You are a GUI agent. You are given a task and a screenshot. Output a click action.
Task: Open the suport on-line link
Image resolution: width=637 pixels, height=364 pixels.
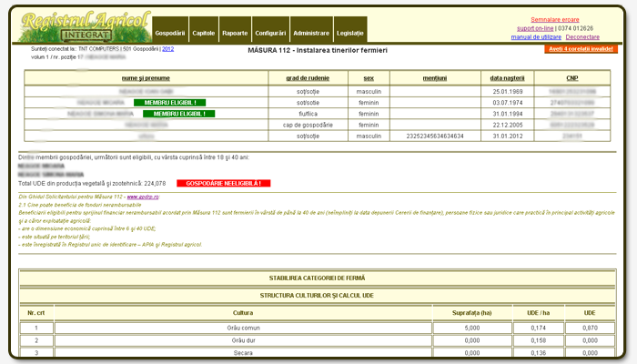pyautogui.click(x=535, y=28)
